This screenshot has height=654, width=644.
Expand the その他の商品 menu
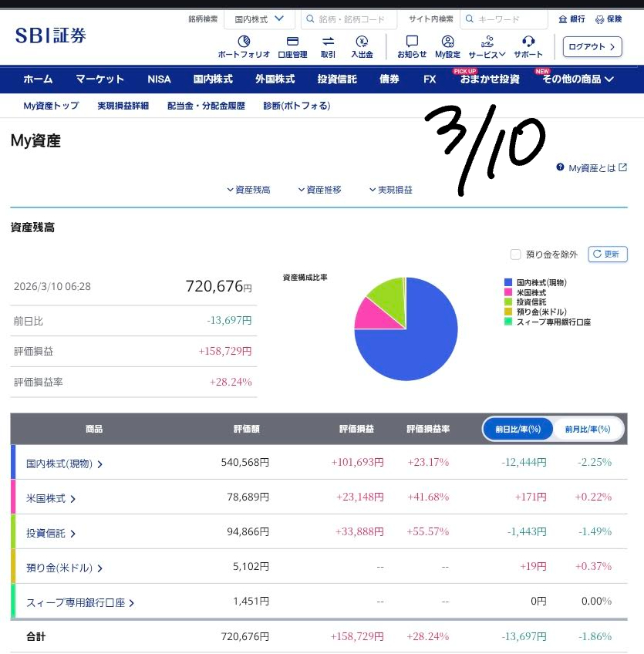578,79
